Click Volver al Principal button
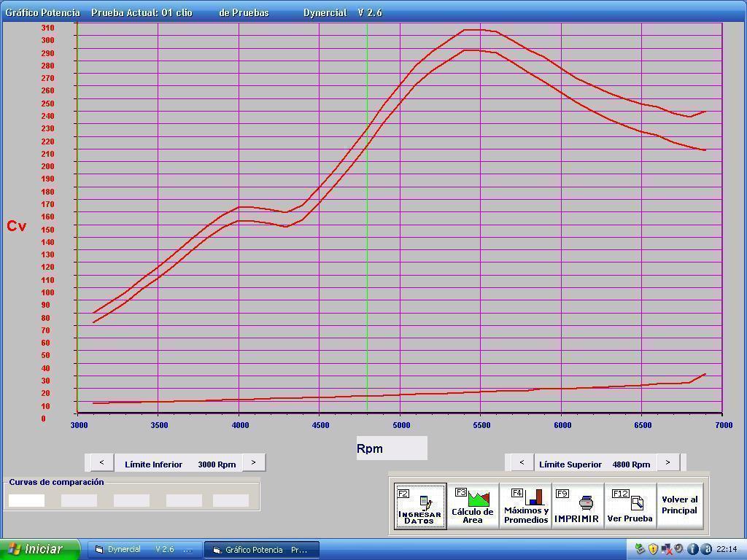The image size is (747, 560). click(x=680, y=506)
